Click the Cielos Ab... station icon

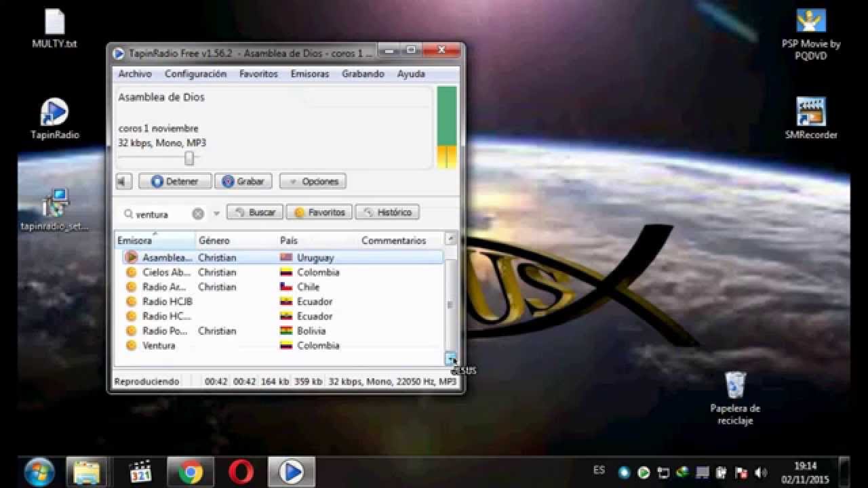tap(132, 272)
